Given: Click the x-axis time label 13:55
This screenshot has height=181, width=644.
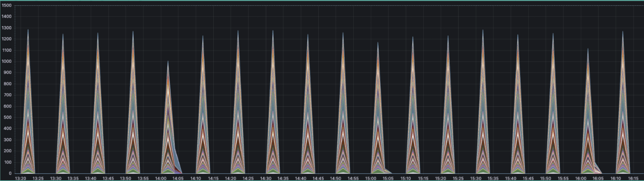Looking at the screenshot, I should (143, 178).
